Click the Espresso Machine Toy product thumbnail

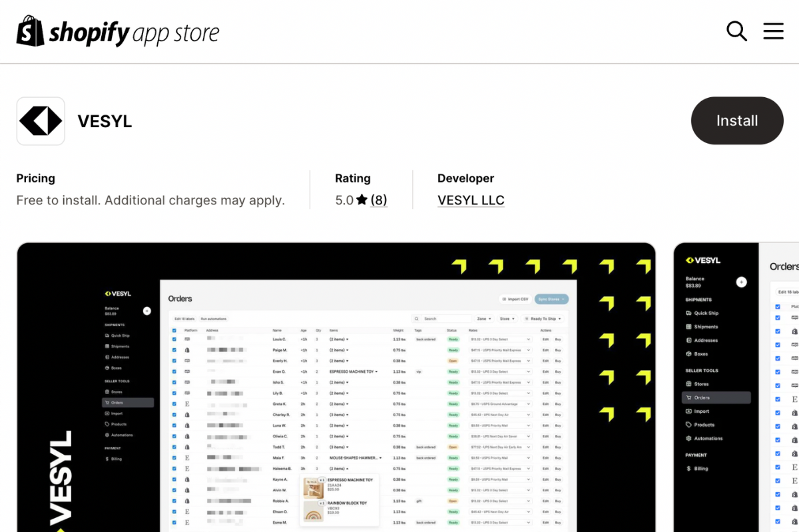click(x=314, y=487)
